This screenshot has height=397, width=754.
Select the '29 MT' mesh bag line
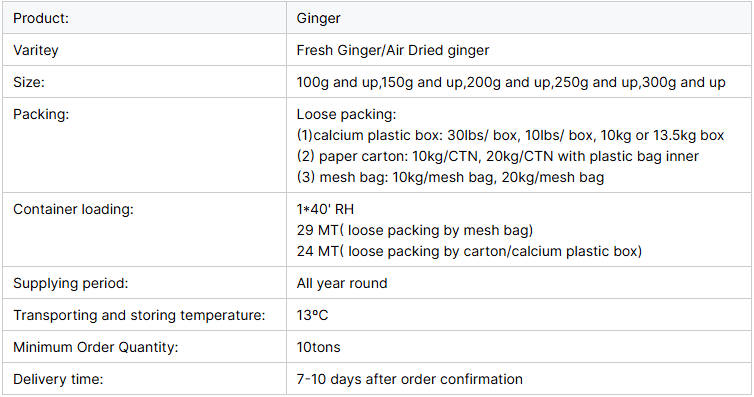[415, 231]
